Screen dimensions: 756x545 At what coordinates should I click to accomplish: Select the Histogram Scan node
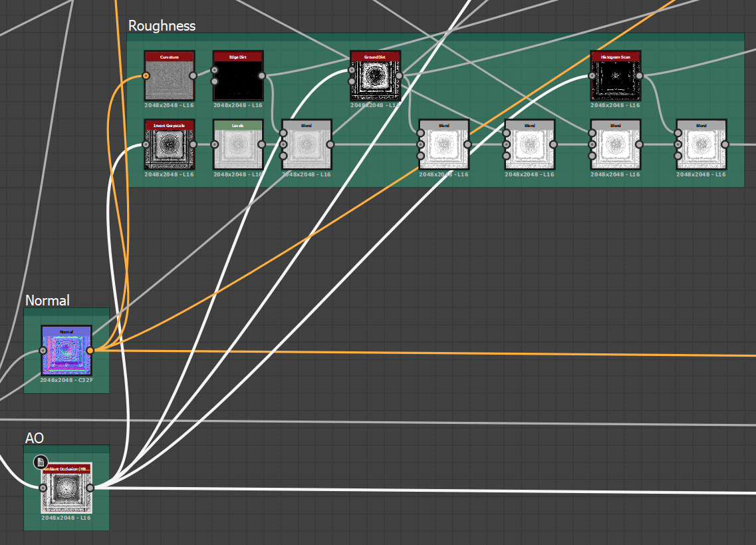(x=615, y=76)
